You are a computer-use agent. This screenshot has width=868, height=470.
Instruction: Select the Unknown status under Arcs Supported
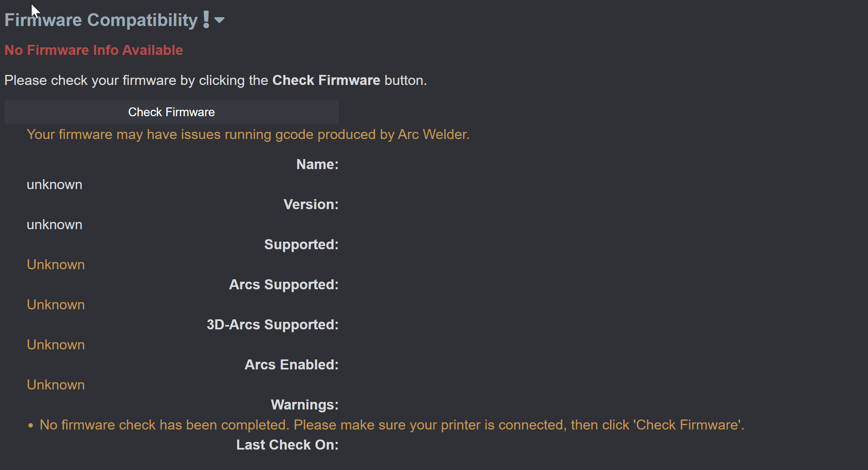click(55, 305)
